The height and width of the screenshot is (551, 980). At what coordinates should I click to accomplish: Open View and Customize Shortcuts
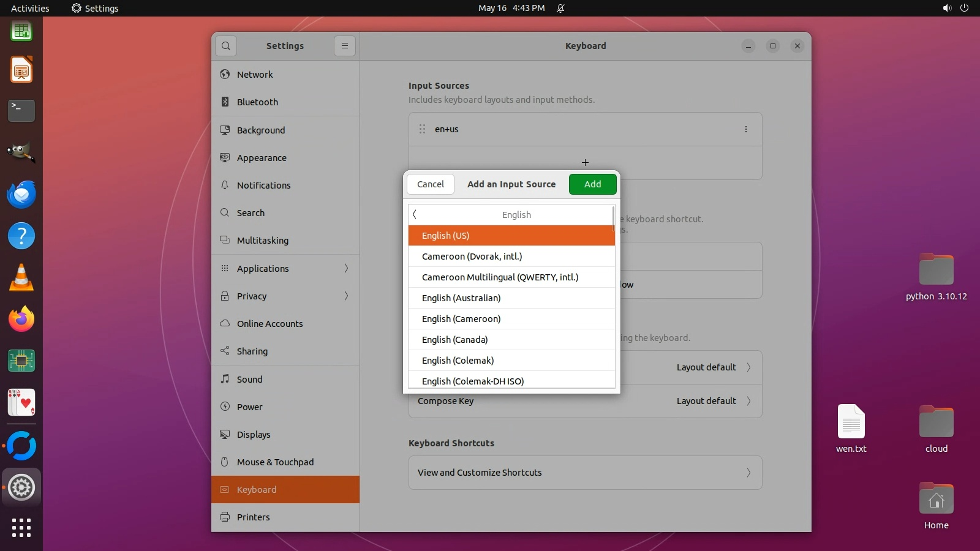[x=585, y=473]
